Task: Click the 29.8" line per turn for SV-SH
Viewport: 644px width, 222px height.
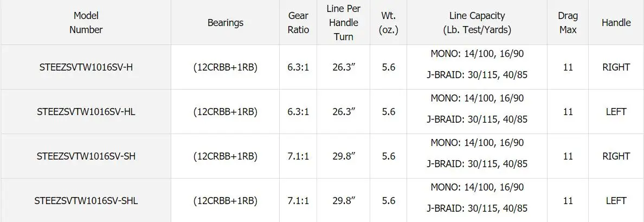Action: click(x=343, y=156)
